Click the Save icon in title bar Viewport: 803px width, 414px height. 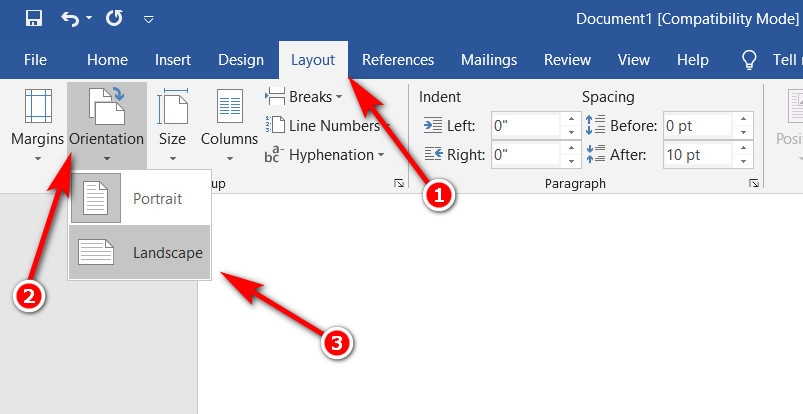click(x=33, y=18)
